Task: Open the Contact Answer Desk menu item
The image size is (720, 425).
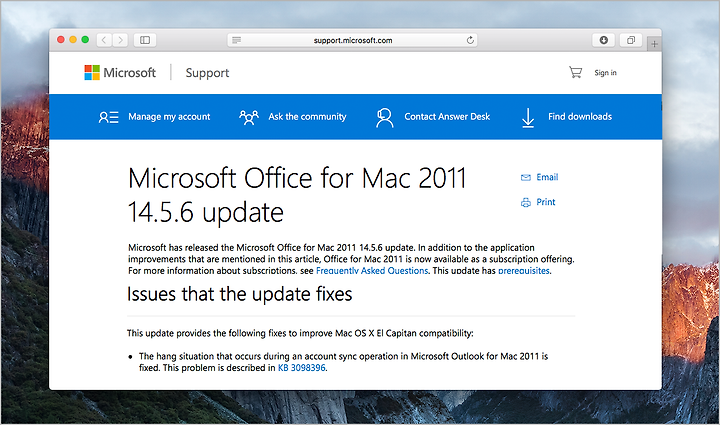Action: (447, 117)
